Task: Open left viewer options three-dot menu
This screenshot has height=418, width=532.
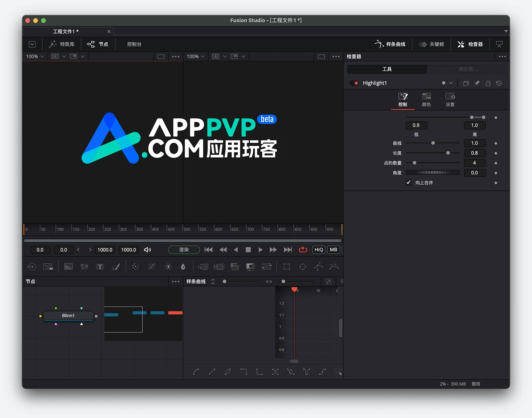Action: (x=176, y=57)
